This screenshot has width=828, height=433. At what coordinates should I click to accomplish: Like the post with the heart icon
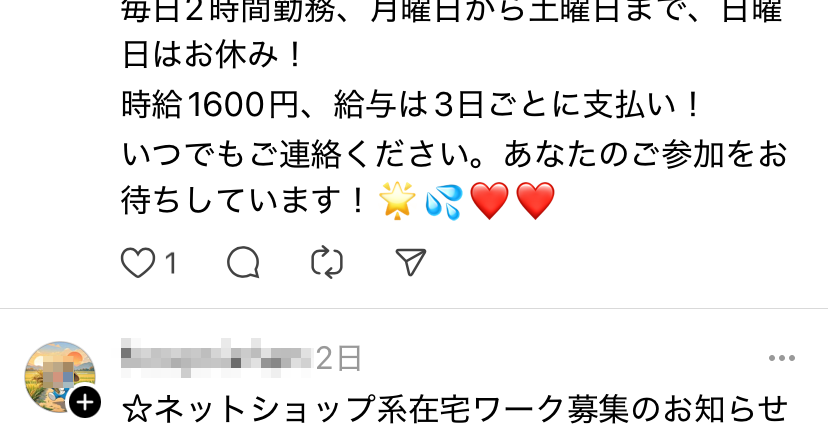[x=138, y=262]
